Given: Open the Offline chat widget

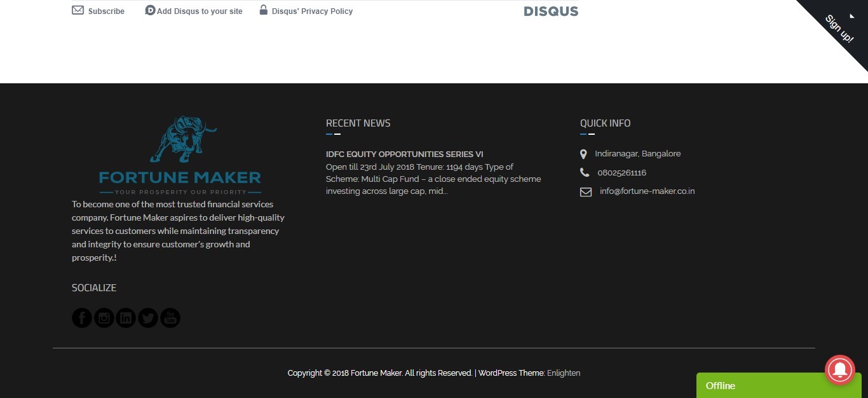Looking at the screenshot, I should (x=779, y=385).
